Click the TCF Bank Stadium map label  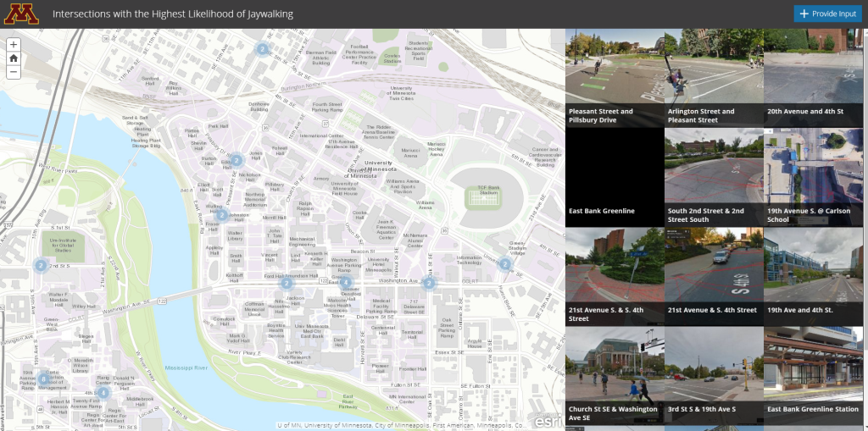(488, 189)
